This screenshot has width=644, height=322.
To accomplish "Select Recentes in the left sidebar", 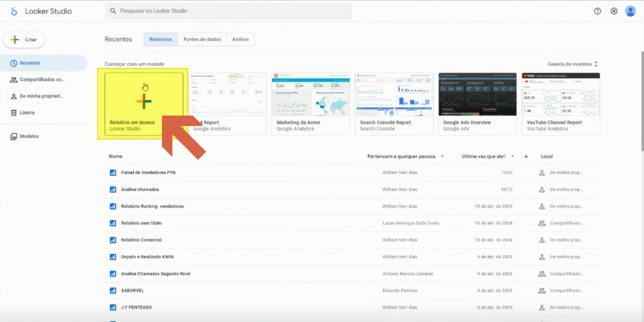I will [44, 63].
